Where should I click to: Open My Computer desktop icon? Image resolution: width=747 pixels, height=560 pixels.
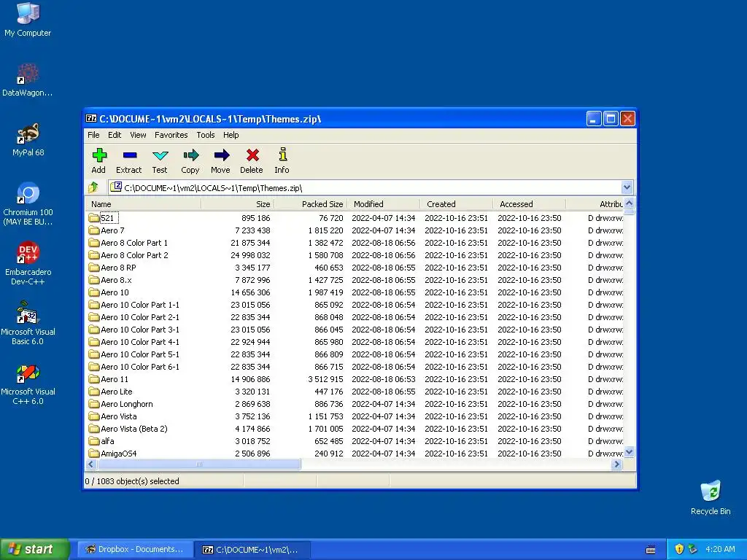(28, 20)
